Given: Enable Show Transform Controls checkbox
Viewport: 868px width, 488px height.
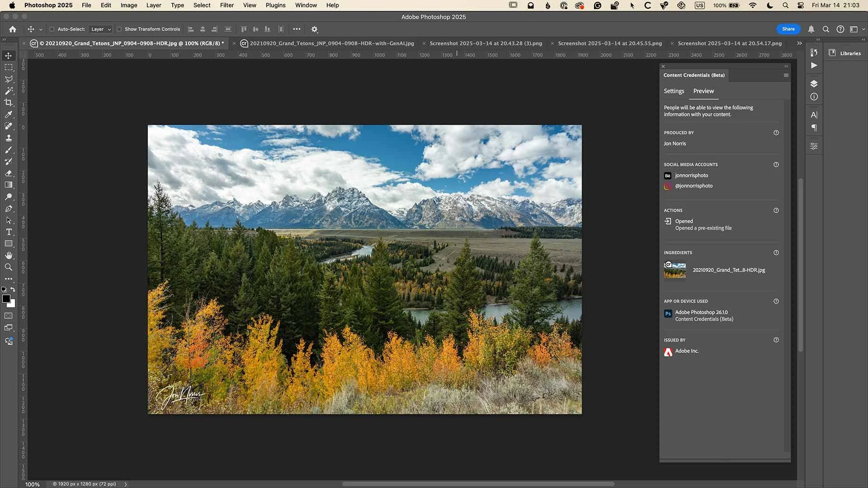Looking at the screenshot, I should pyautogui.click(x=119, y=29).
